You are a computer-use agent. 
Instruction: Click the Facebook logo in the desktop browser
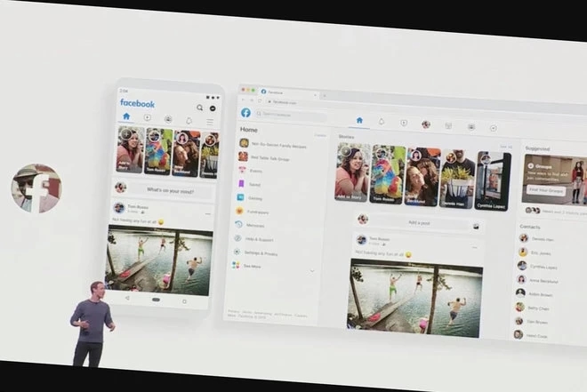[x=245, y=113]
